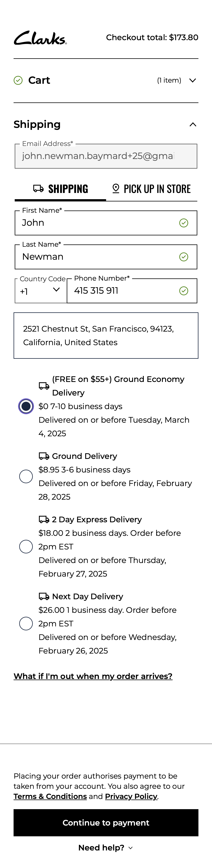Switch to the Pick Up In Store tab

152,189
